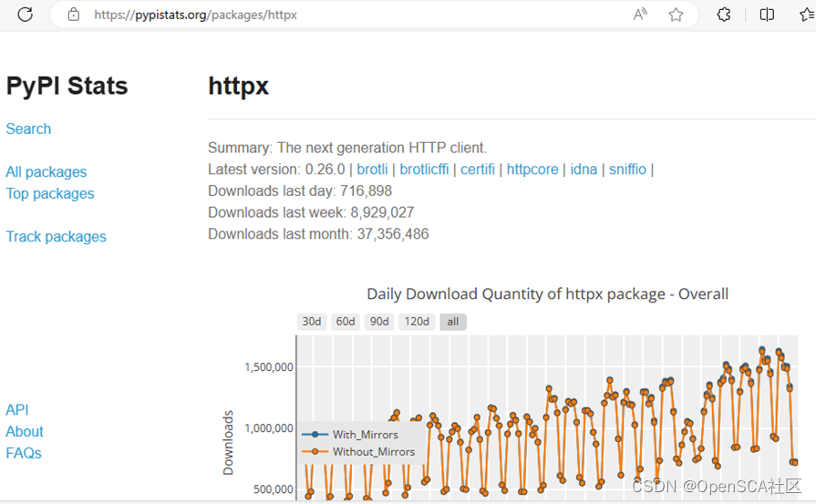Viewport: 816px width, 504px height.
Task: Open the favorites list icon
Action: [x=807, y=15]
